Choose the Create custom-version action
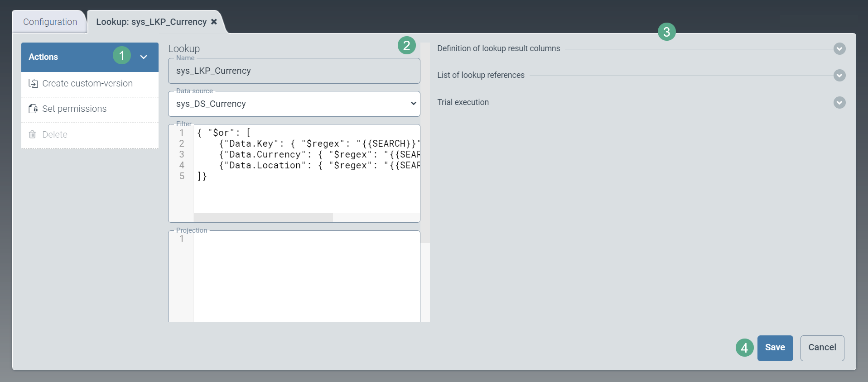Image resolution: width=868 pixels, height=382 pixels. point(87,84)
